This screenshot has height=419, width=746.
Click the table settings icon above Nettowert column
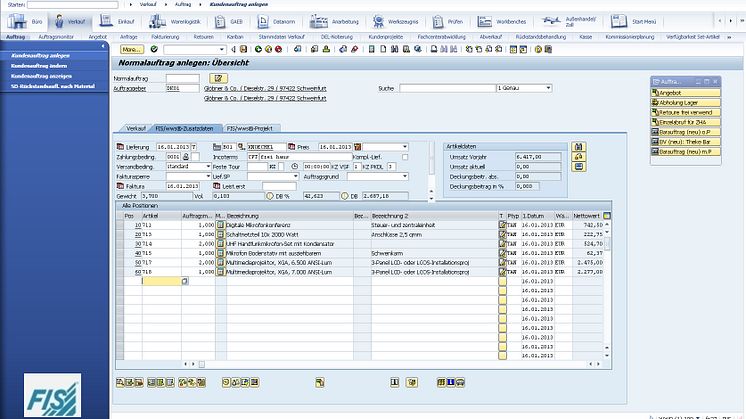pos(606,216)
